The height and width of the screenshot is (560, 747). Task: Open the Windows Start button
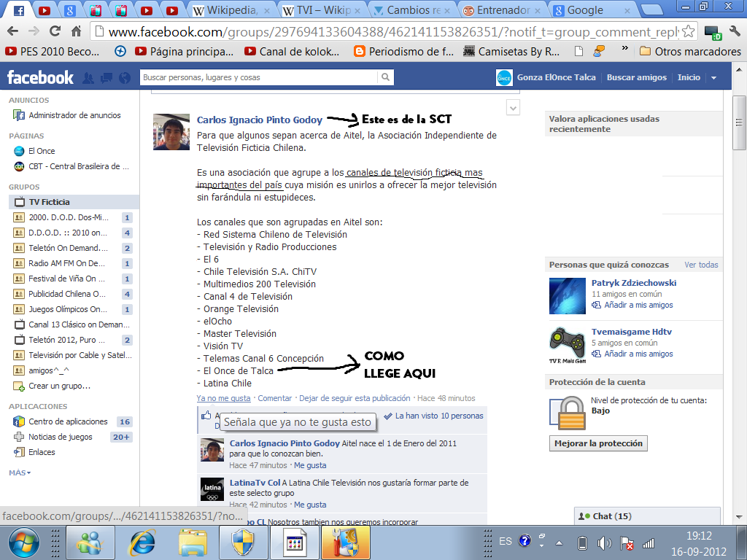[x=24, y=543]
